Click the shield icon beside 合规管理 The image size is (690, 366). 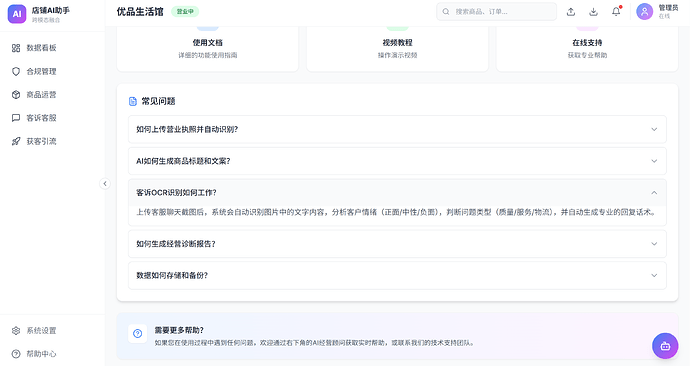tap(16, 71)
